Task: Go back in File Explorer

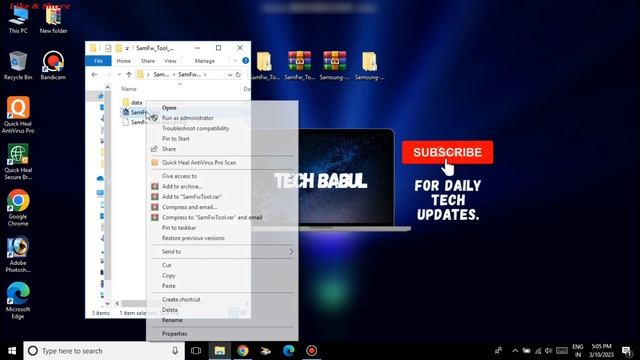Action: [x=94, y=75]
